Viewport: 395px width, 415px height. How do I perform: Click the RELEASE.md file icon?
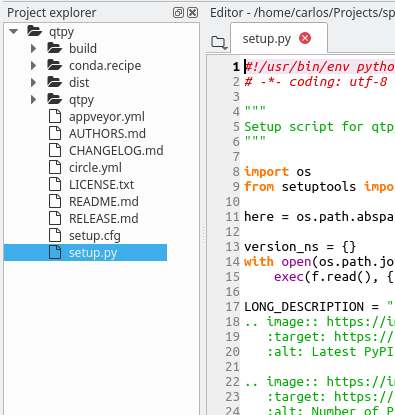coord(55,218)
